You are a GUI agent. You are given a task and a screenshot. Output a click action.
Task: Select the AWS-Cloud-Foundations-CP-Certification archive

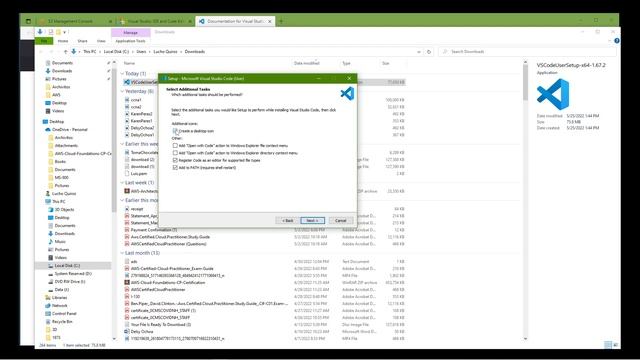[x=168, y=282]
